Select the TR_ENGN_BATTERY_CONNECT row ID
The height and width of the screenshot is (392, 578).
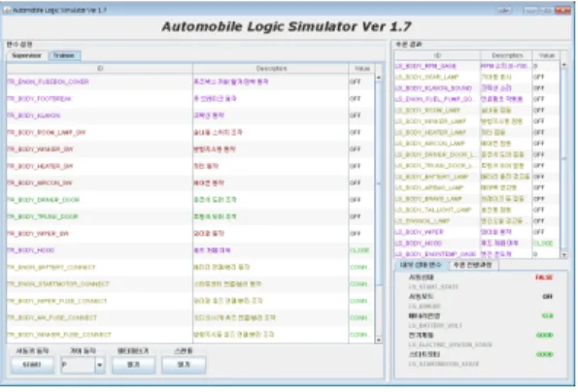(51, 267)
